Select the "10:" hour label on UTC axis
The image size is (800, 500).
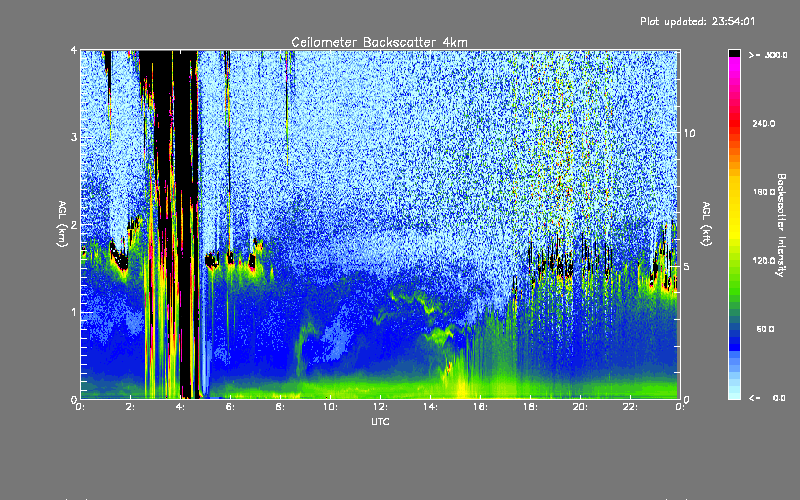330,407
